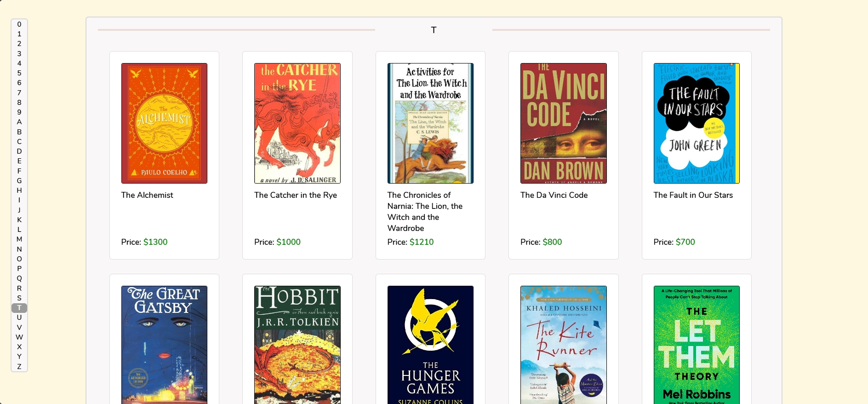
Task: Open The Alchemist book cover
Action: pyautogui.click(x=164, y=123)
